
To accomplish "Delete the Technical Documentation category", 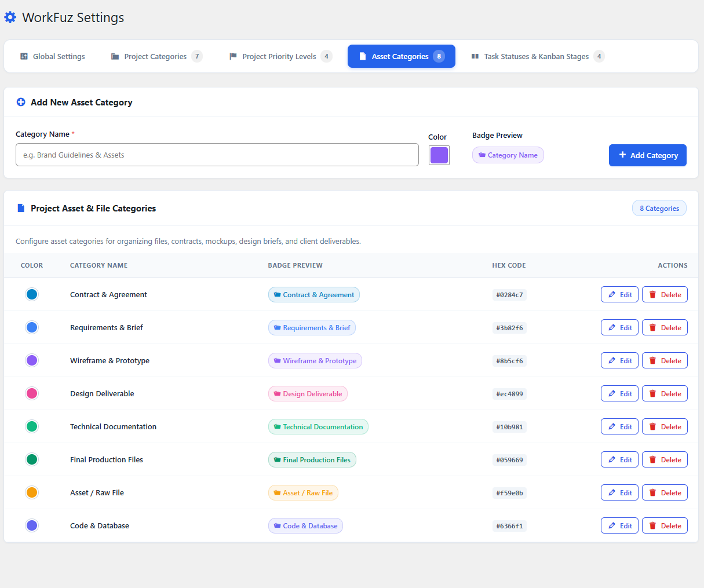I will [x=665, y=426].
